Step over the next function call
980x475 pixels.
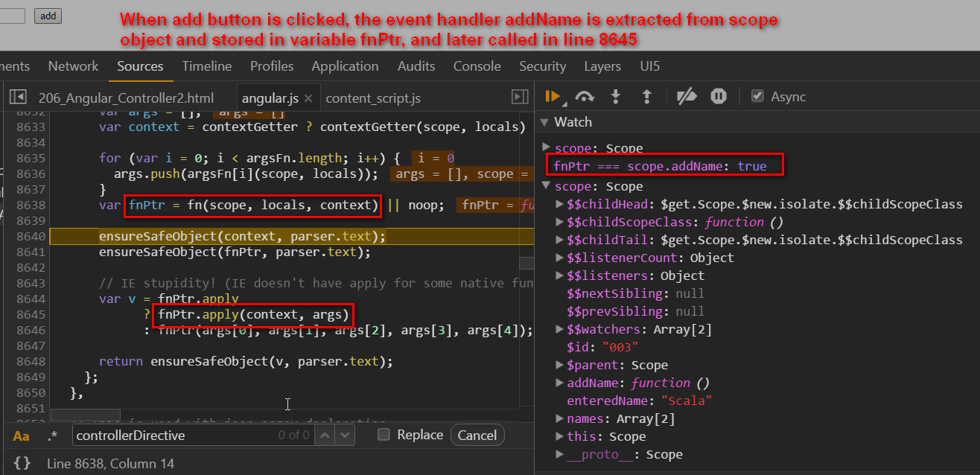point(585,96)
